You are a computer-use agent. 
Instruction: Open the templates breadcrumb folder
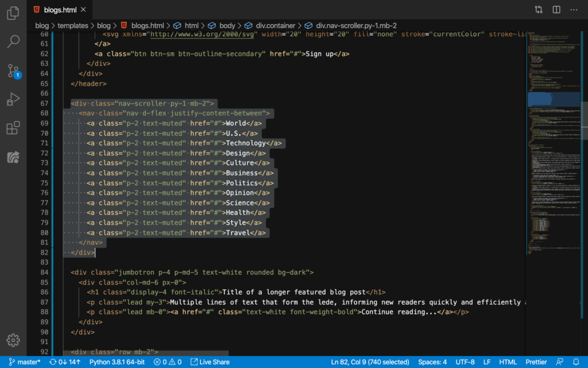[x=73, y=25]
